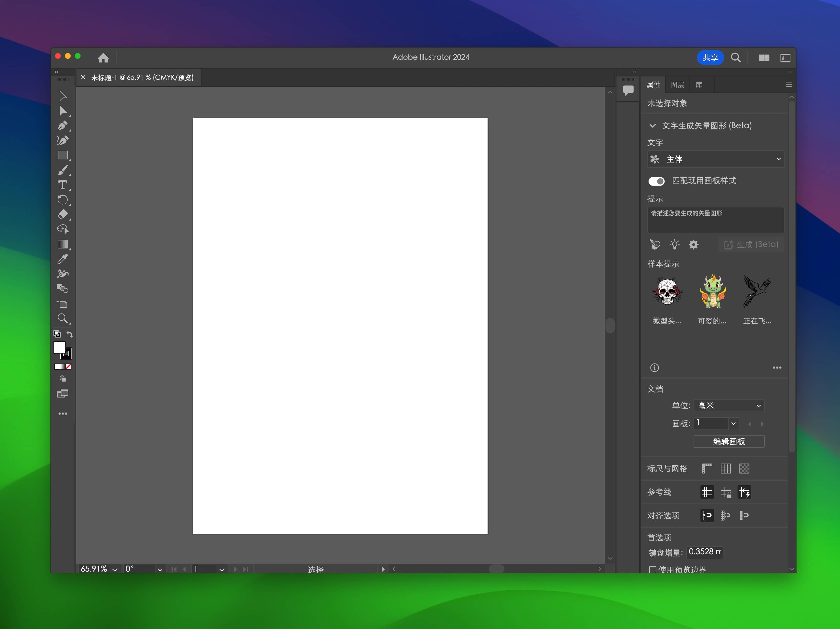Go to the Home screen icon
840x629 pixels.
tap(103, 58)
